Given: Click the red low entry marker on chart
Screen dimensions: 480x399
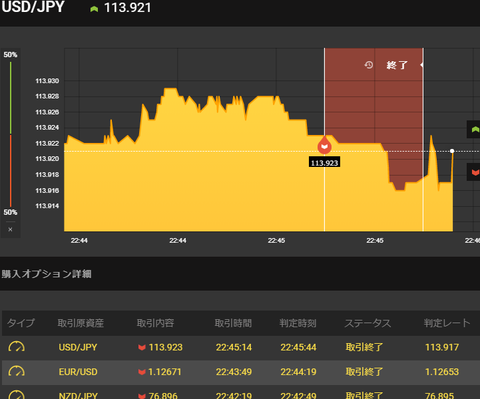Looking at the screenshot, I should [324, 146].
